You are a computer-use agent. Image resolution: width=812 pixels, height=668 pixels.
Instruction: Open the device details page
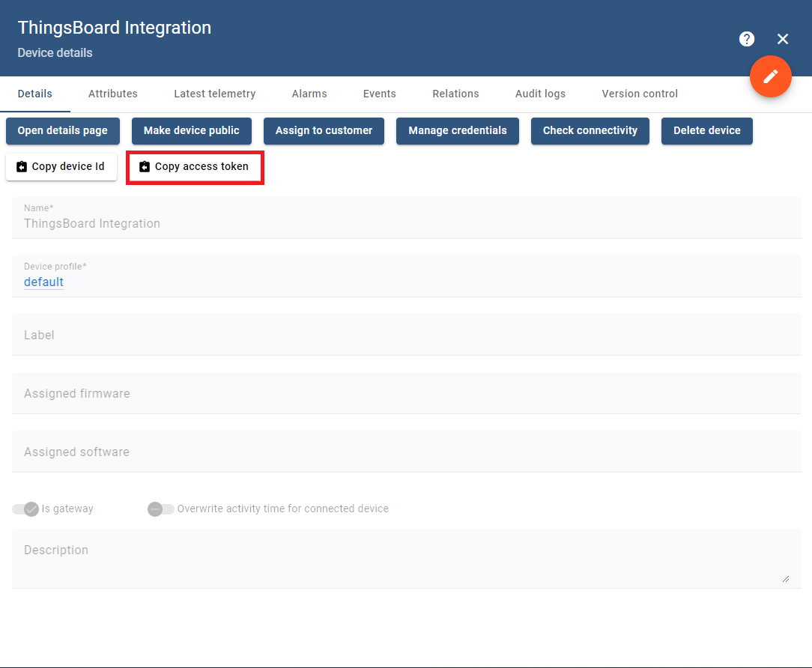point(62,131)
